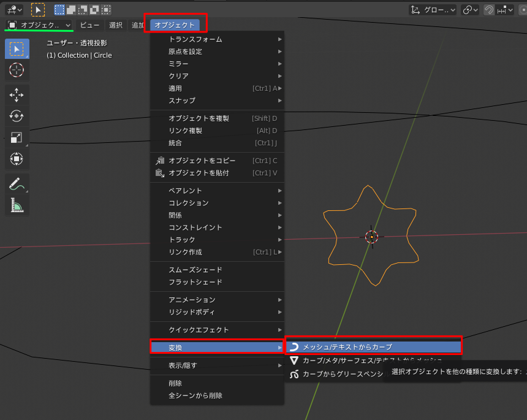The height and width of the screenshot is (420, 527).
Task: Expand the トラック submenu
Action: tap(217, 240)
